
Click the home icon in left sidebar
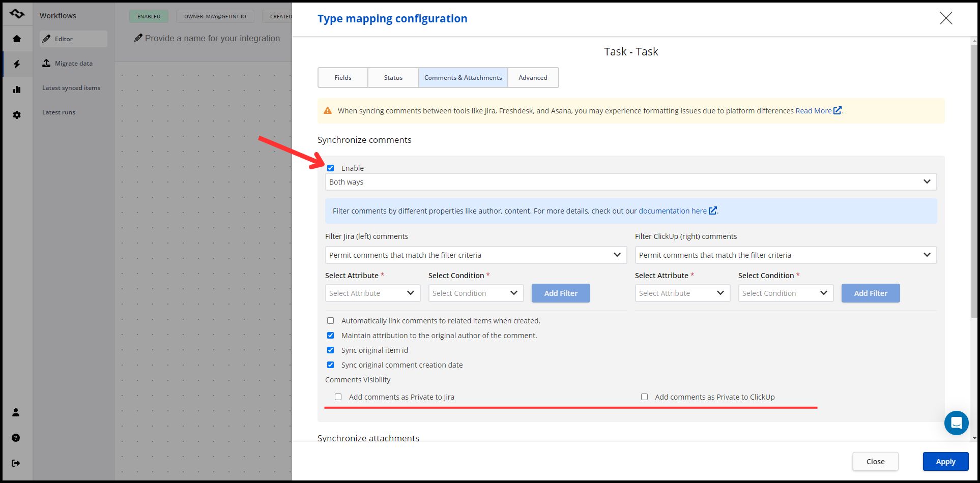(x=17, y=39)
